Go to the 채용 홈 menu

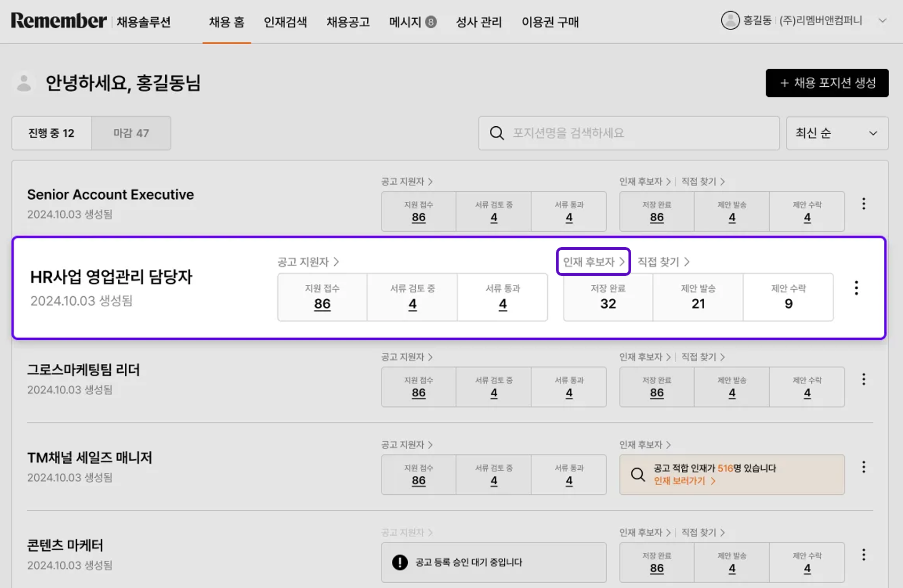coord(227,22)
